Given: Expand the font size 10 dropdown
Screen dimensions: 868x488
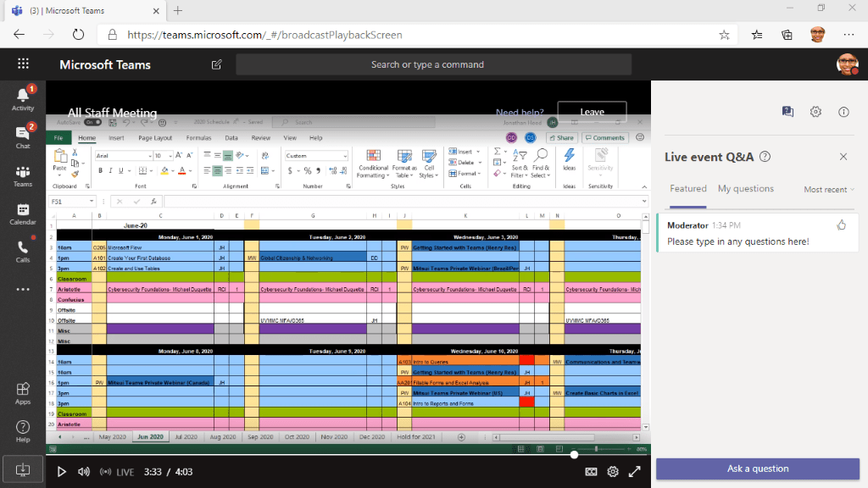Looking at the screenshot, I should coord(170,156).
